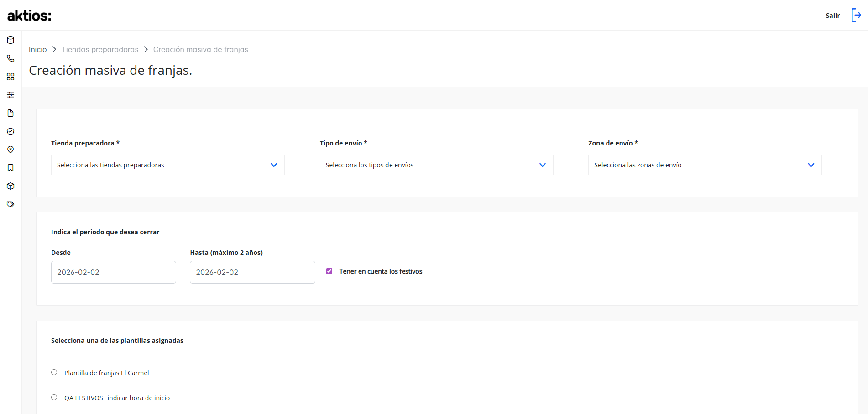Image resolution: width=868 pixels, height=414 pixels.
Task: Select Plantilla de franjas El Carmel radio
Action: click(x=54, y=373)
